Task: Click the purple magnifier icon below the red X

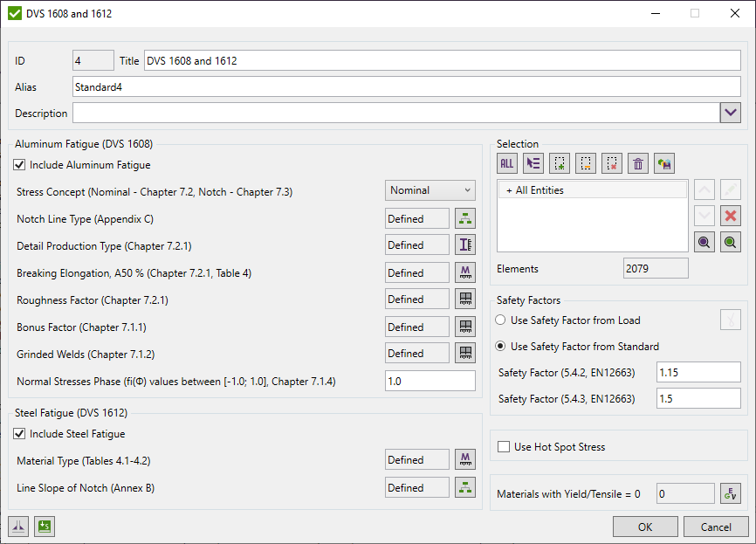Action: point(704,242)
